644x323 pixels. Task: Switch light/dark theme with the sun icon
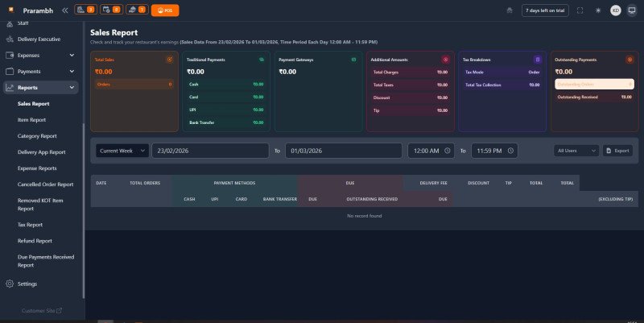coord(598,10)
